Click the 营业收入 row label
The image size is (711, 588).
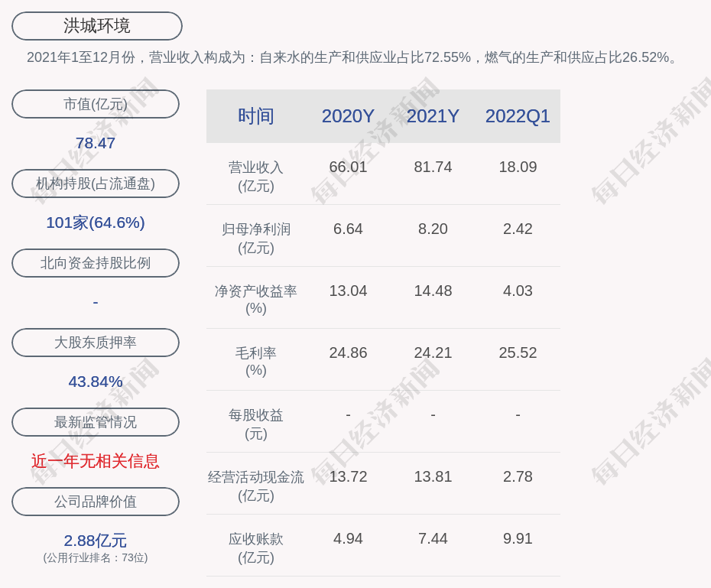coord(256,177)
